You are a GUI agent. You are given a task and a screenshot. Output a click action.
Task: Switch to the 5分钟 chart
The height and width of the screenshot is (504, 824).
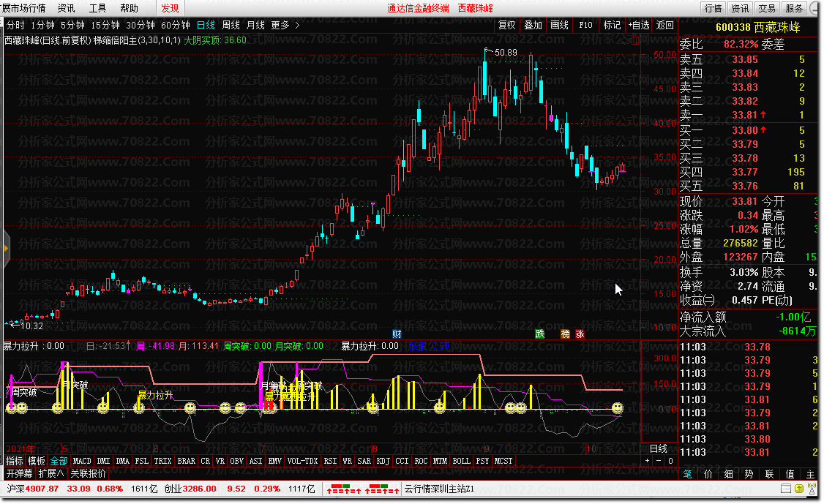(72, 25)
